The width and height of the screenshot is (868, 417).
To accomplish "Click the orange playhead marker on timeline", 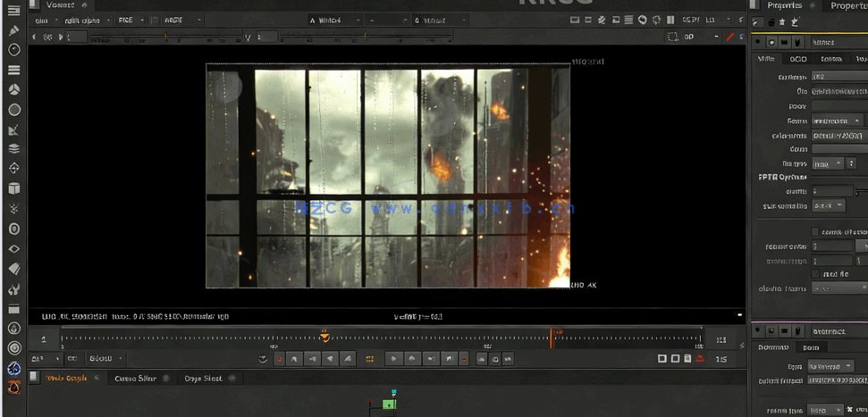I will click(x=324, y=337).
